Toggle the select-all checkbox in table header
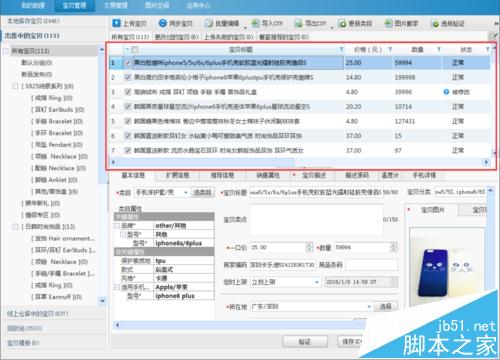500x360 pixels. pos(135,50)
